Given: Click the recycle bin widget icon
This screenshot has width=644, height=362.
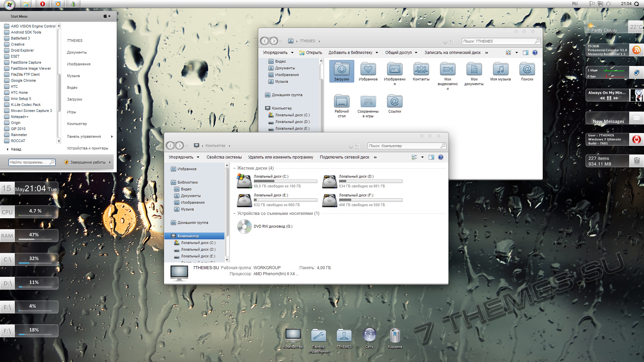Looking at the screenshot, I should (x=636, y=161).
